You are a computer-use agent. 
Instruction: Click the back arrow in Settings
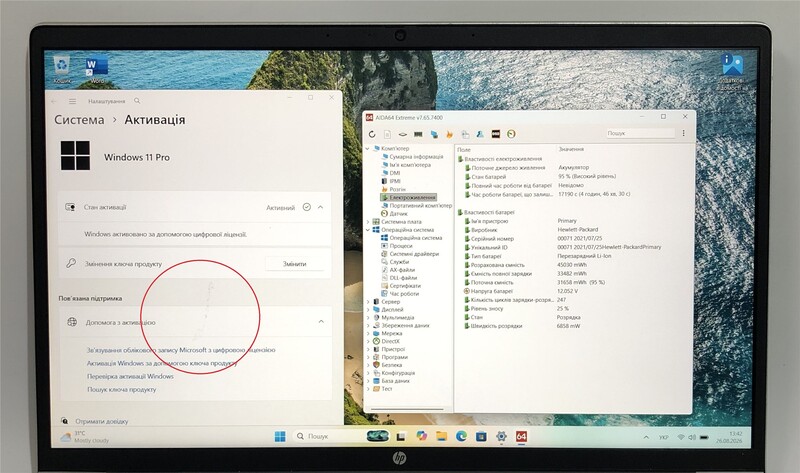[54, 102]
